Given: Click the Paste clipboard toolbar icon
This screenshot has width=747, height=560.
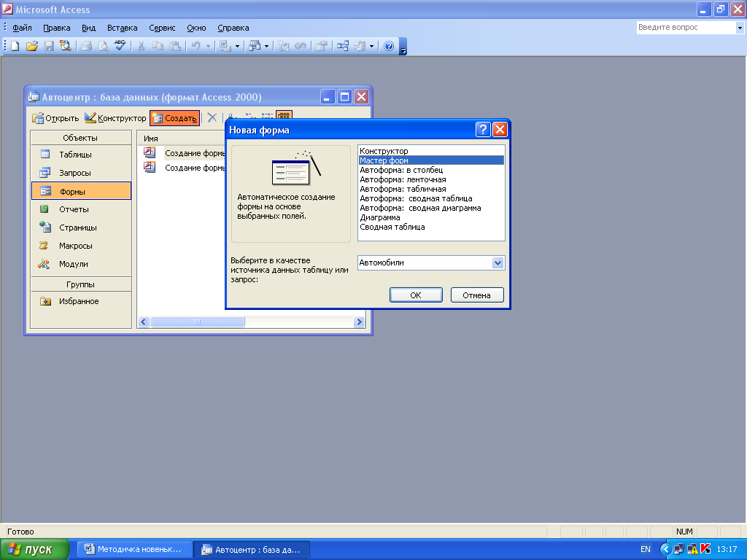Looking at the screenshot, I should [x=175, y=46].
